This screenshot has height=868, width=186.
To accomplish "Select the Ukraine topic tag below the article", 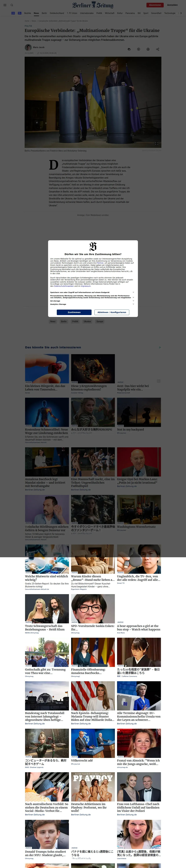I will [87, 321].
